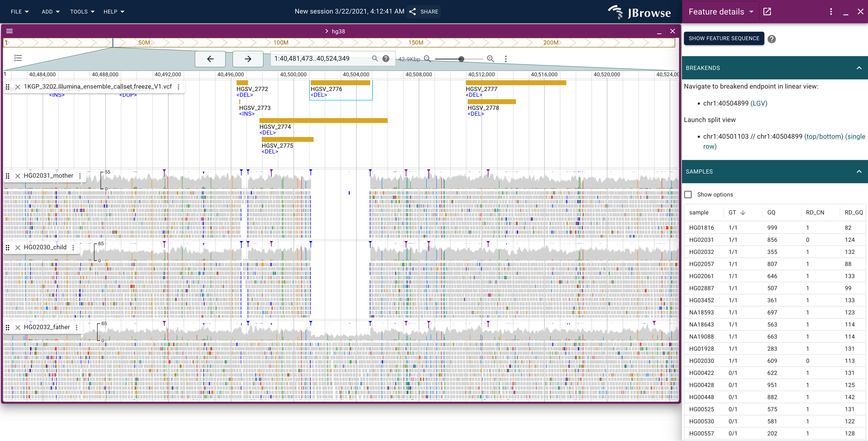868x441 pixels.
Task: Open the HG02030_child track options menu
Action: [x=73, y=247]
